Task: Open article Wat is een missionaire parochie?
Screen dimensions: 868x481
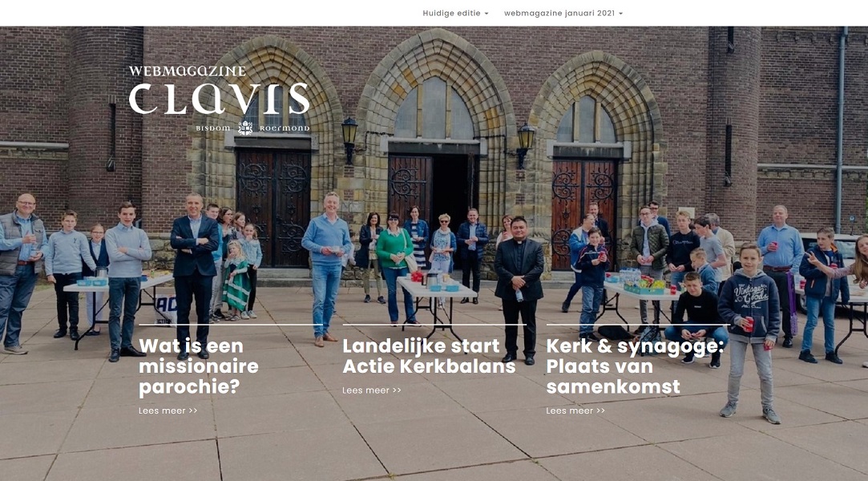Action: pos(199,366)
